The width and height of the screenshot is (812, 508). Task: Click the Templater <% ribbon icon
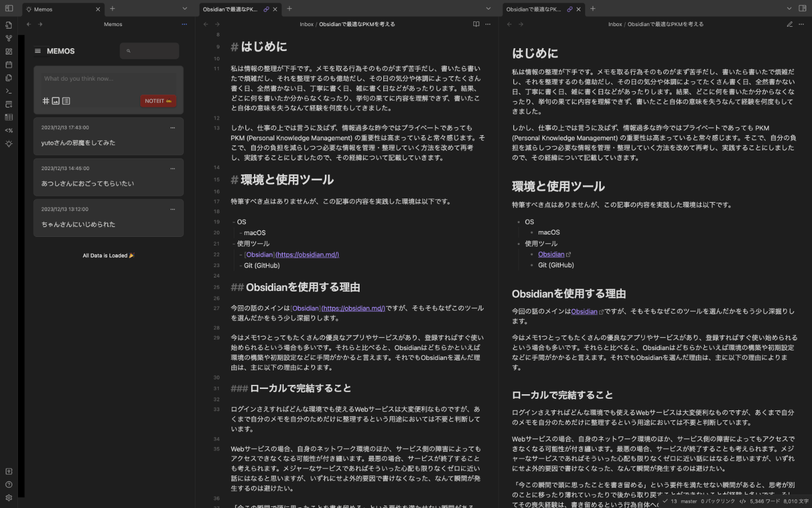(9, 131)
